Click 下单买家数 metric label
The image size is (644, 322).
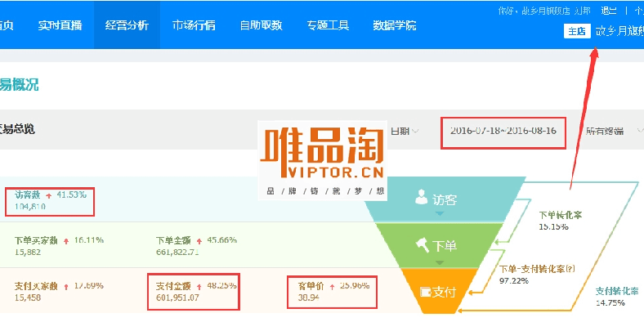coord(36,240)
